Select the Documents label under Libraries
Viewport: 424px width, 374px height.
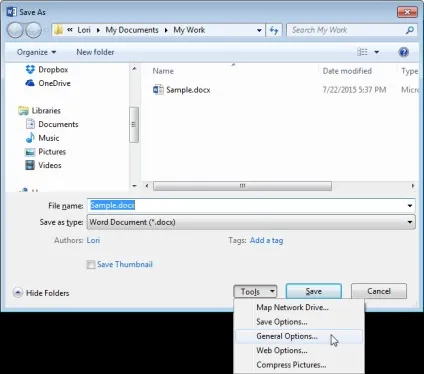point(58,124)
